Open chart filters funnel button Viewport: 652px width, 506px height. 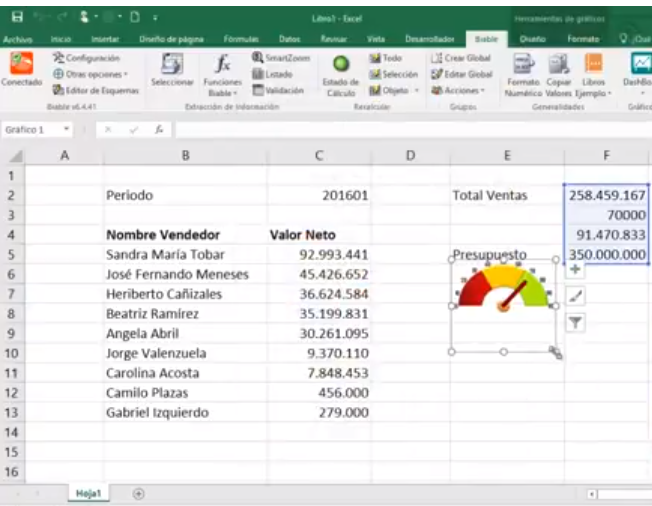[x=576, y=322]
